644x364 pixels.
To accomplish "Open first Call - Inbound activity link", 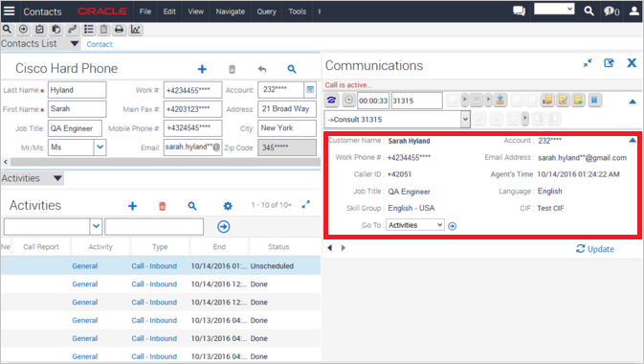I will click(x=154, y=266).
